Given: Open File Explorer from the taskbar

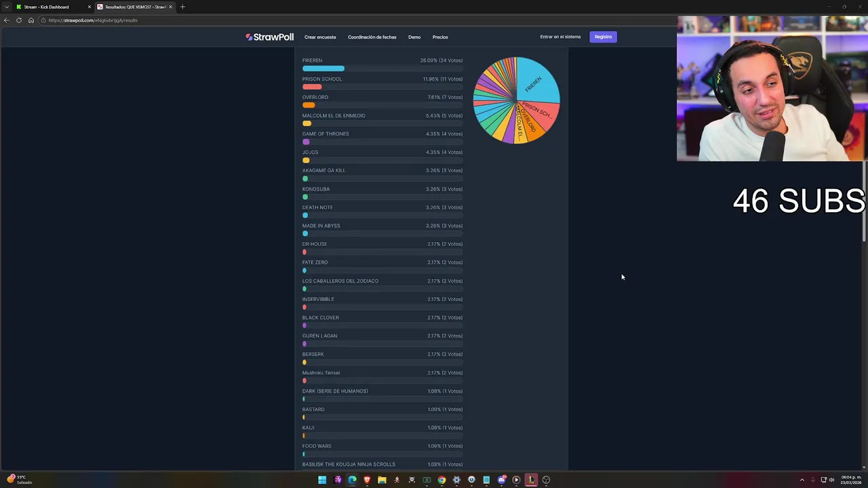Looking at the screenshot, I should [382, 480].
